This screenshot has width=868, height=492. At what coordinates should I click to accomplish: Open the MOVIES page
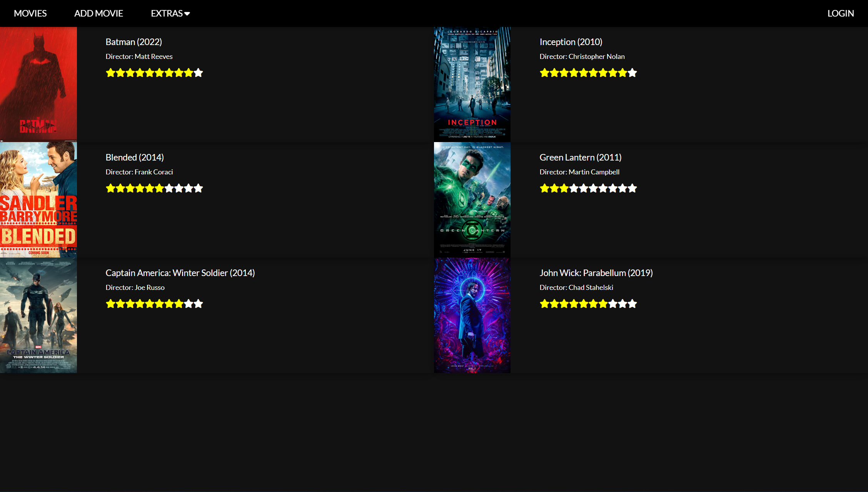[x=30, y=13]
